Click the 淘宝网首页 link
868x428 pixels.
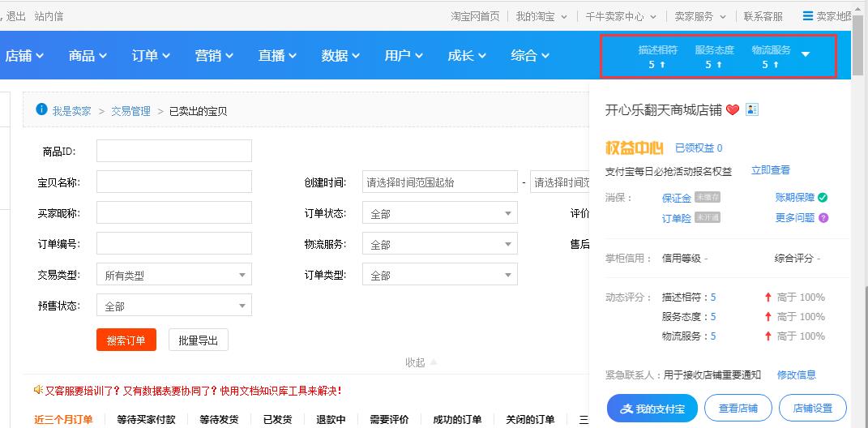click(475, 16)
